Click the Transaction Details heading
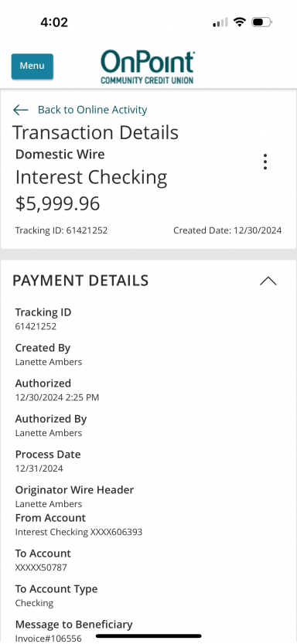297x644 pixels. tap(95, 133)
